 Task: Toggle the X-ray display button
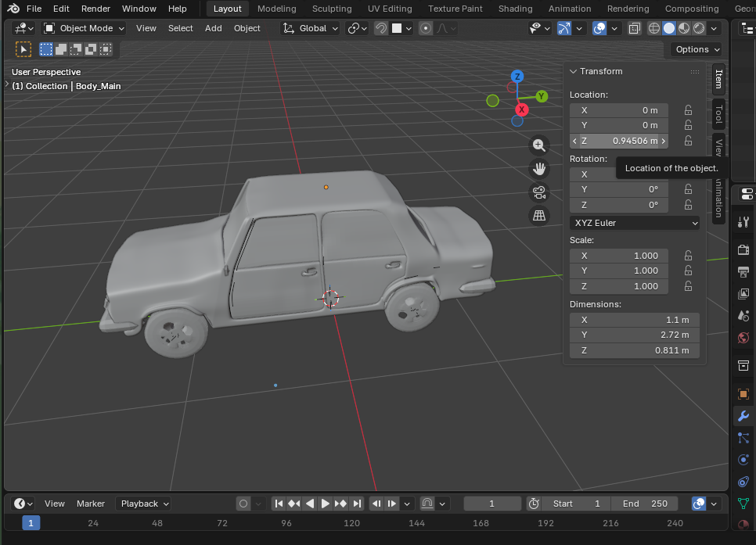(x=634, y=28)
